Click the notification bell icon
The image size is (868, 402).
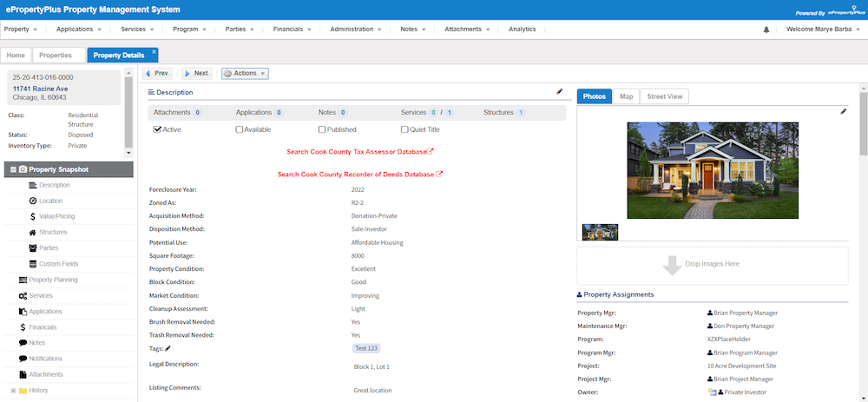click(766, 30)
